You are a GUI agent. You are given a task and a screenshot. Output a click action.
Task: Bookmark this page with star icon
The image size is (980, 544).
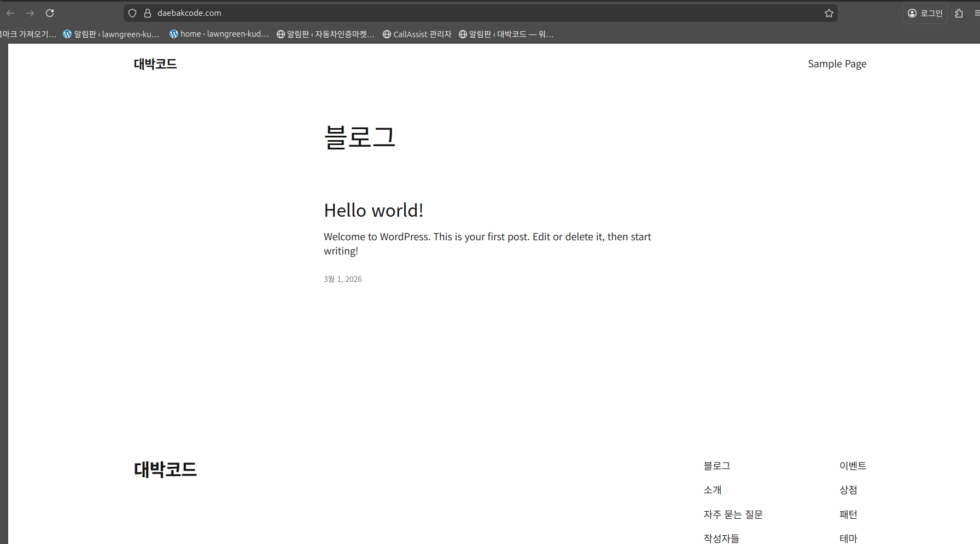pyautogui.click(x=829, y=13)
